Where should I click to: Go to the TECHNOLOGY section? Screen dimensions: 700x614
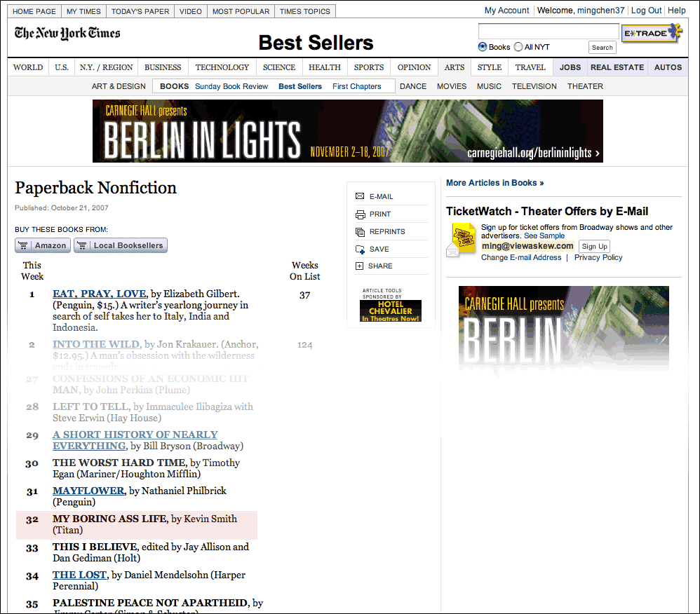(x=222, y=67)
